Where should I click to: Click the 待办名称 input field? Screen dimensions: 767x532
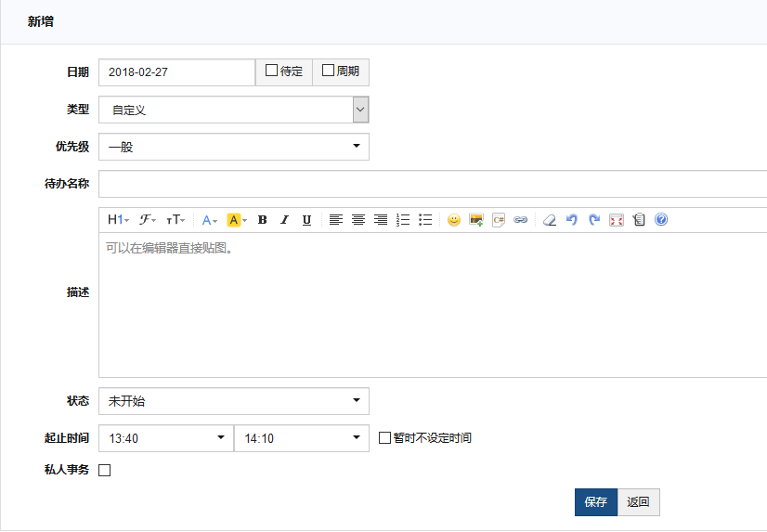pyautogui.click(x=432, y=184)
